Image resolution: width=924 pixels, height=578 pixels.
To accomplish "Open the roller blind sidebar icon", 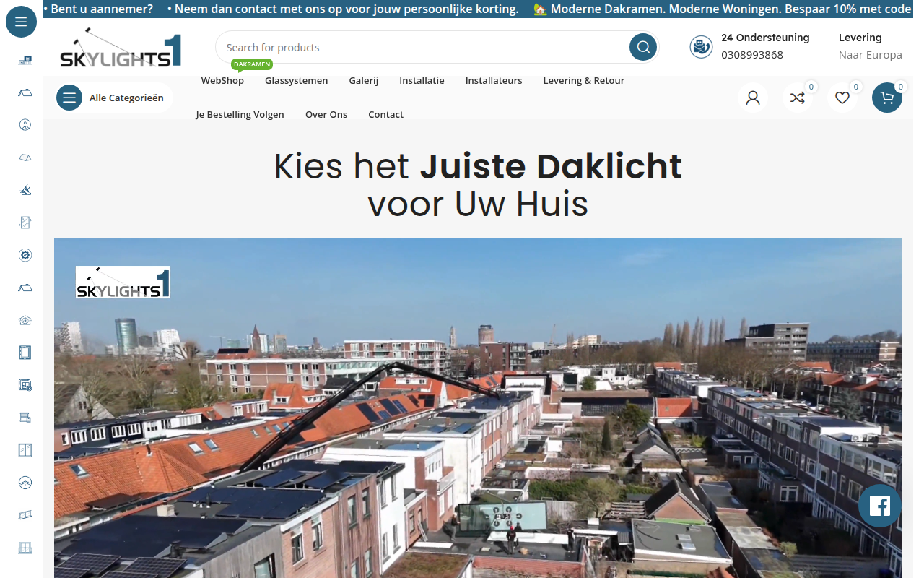I will (x=25, y=418).
